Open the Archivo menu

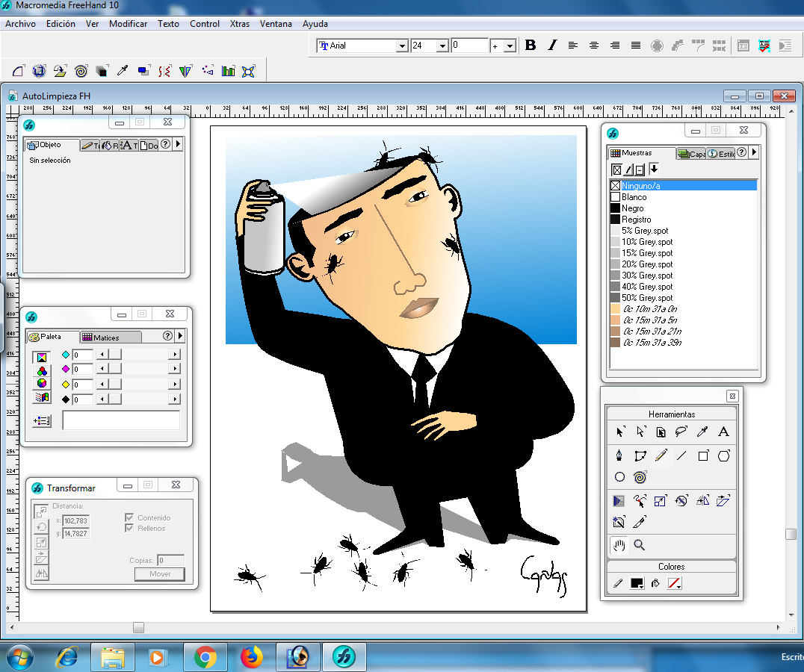20,24
